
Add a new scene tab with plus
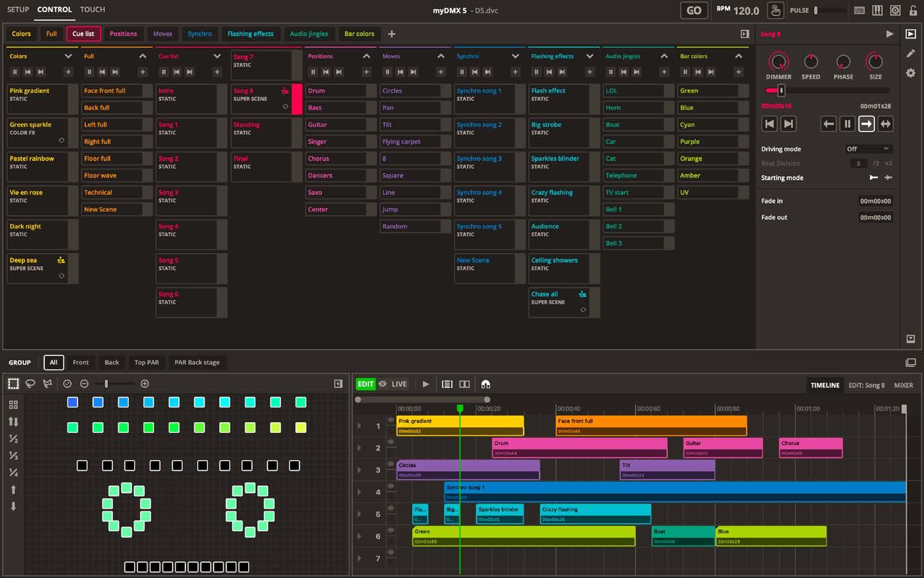point(391,34)
